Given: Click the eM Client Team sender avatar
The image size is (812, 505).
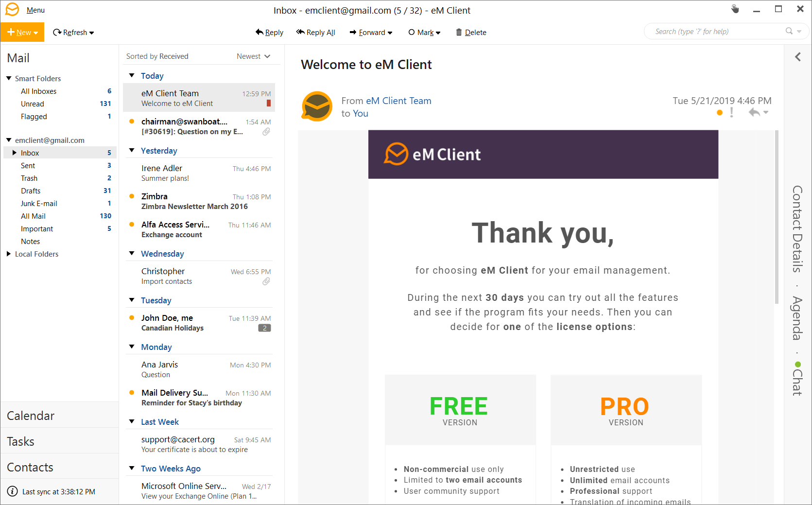Looking at the screenshot, I should [x=317, y=106].
